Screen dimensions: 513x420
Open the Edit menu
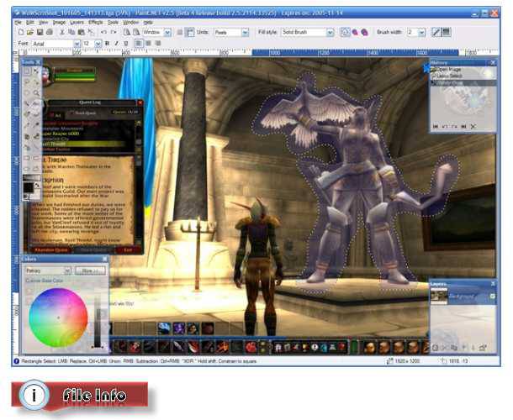30,22
